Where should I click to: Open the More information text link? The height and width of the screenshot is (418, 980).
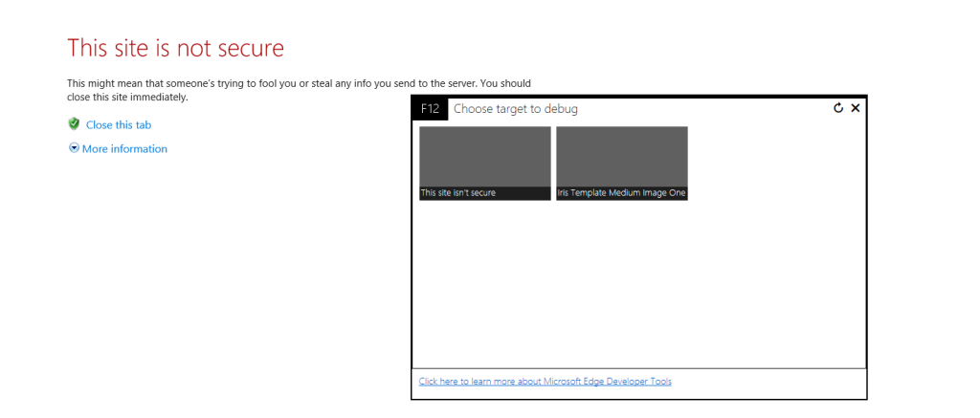click(124, 149)
